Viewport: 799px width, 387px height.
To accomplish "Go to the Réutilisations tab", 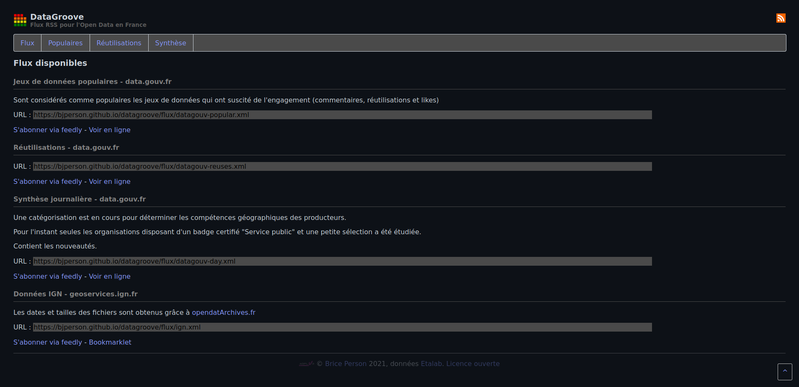I will point(119,43).
